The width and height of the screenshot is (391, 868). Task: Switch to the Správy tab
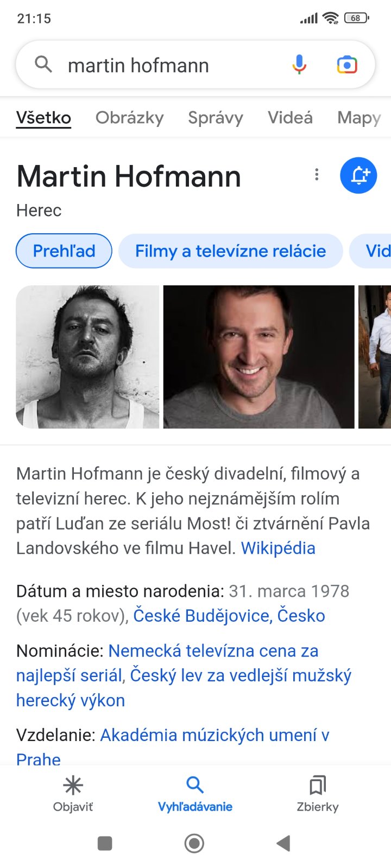coord(216,118)
